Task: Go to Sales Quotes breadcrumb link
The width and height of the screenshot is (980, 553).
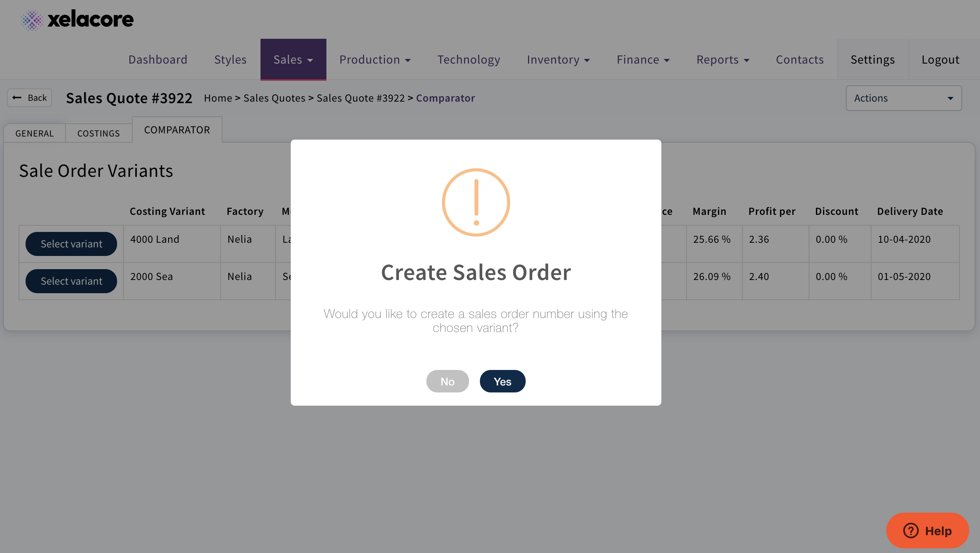Action: coord(274,98)
